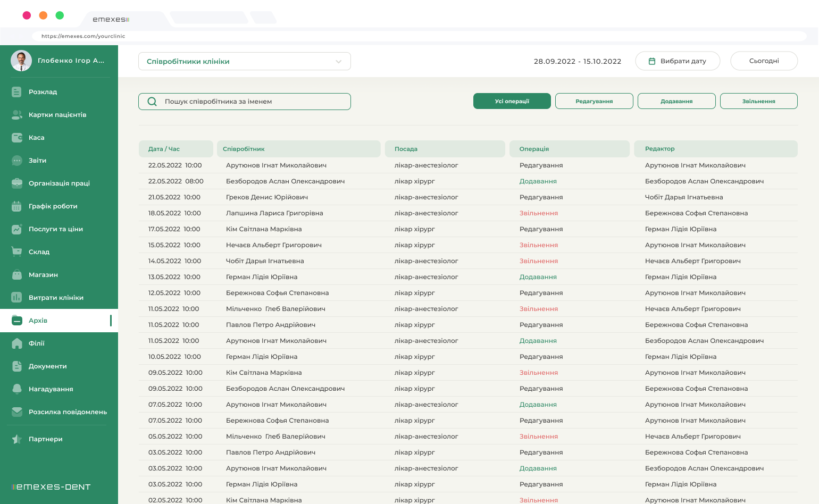Click the 17.05.2022 10:00 date cell
This screenshot has height=504, width=819.
[x=174, y=229]
